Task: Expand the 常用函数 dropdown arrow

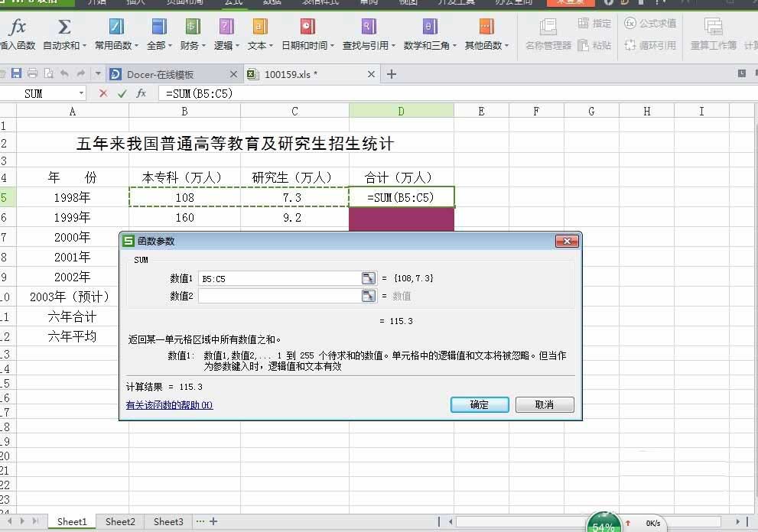Action: click(136, 46)
